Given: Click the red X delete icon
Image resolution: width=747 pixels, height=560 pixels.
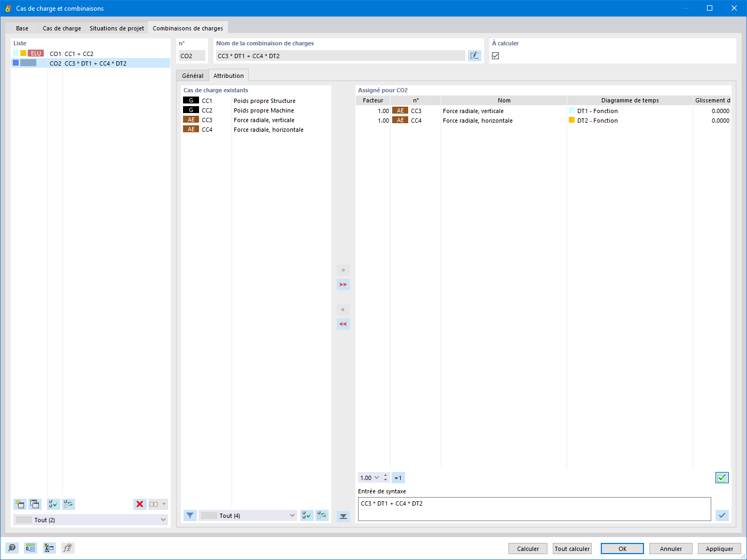Looking at the screenshot, I should tap(140, 504).
